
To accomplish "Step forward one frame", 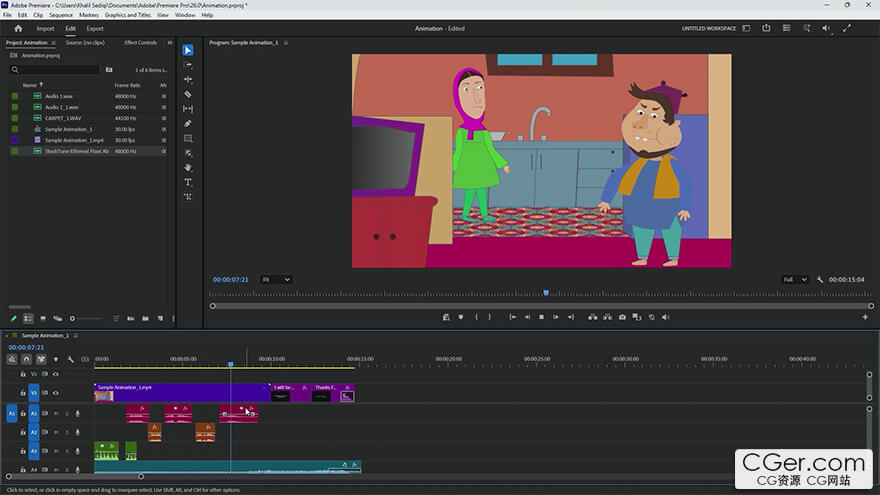I will [x=556, y=317].
